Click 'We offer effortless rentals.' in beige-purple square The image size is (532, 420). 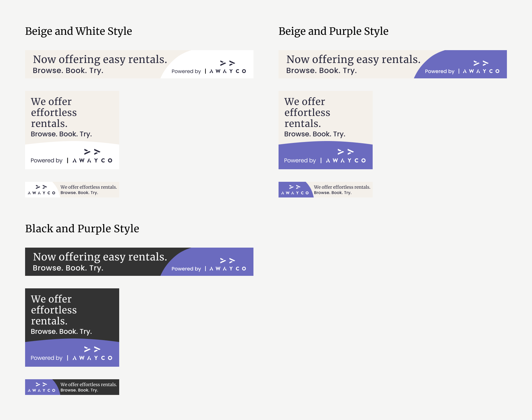pos(307,113)
